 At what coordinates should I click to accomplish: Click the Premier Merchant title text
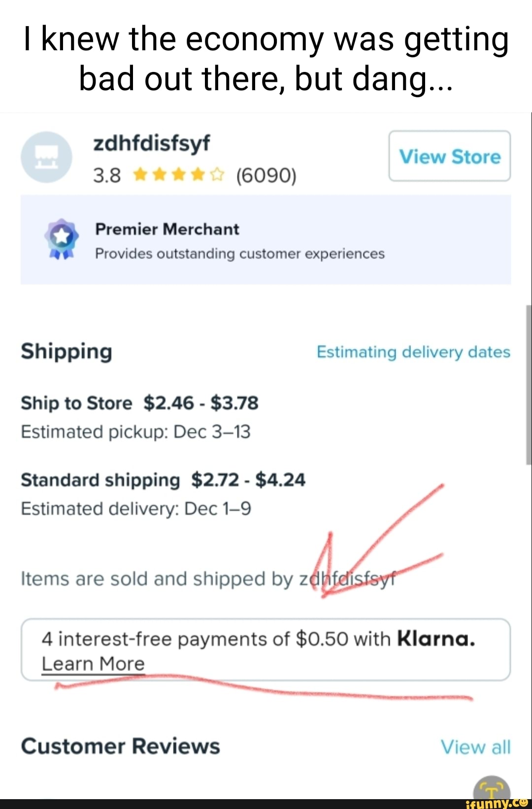(167, 229)
